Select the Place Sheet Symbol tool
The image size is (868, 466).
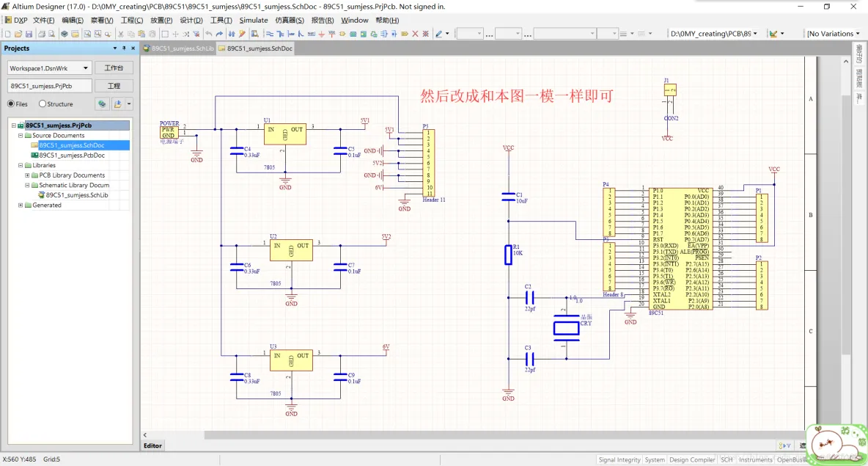(x=353, y=34)
